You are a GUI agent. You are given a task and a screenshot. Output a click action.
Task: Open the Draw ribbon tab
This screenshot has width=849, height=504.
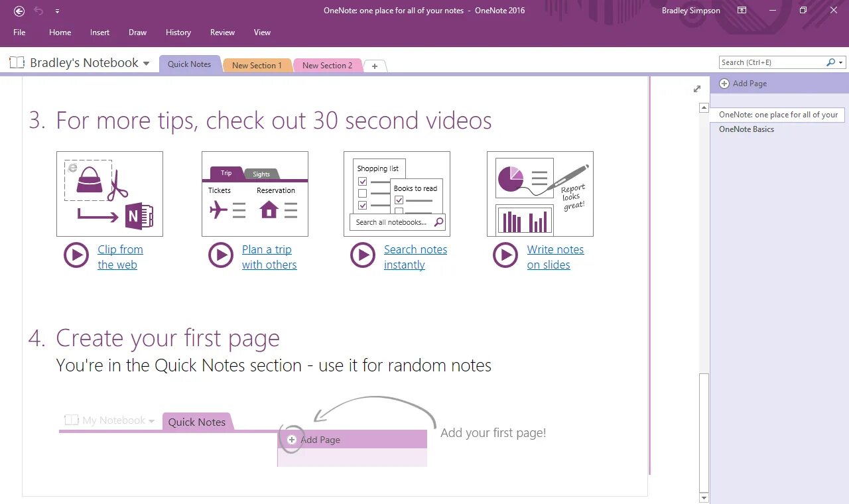137,32
